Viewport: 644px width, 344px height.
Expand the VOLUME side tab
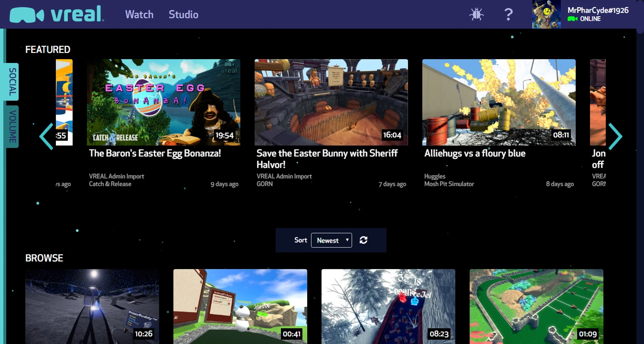[x=12, y=126]
